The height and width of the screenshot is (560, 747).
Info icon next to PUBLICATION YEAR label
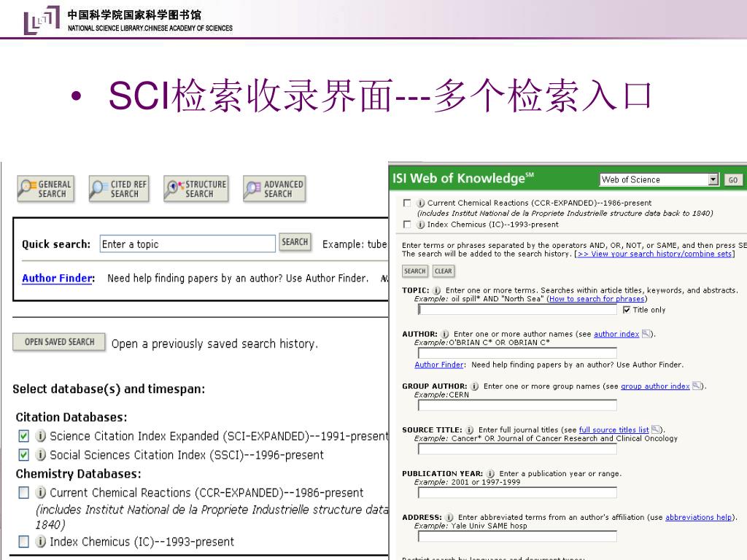point(490,473)
